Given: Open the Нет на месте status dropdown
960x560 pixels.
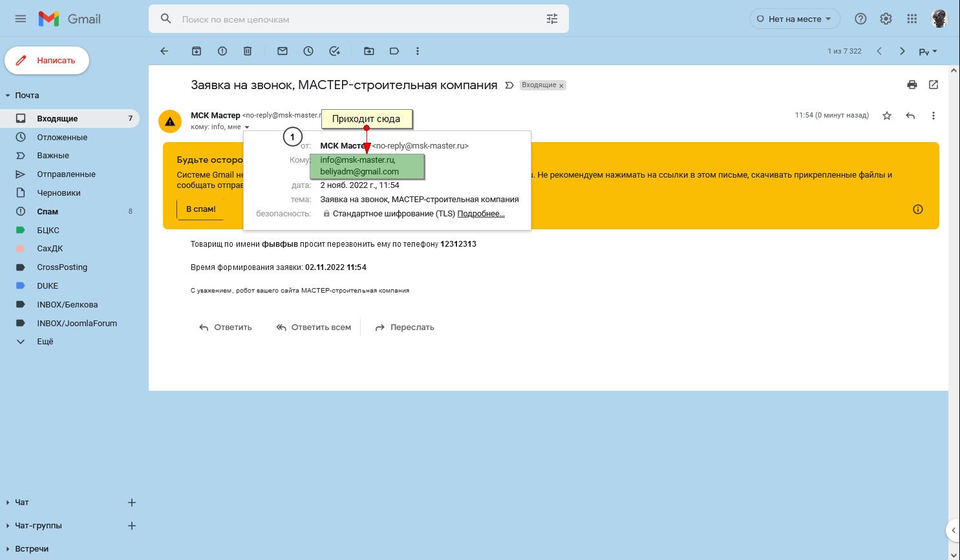Looking at the screenshot, I should point(795,19).
